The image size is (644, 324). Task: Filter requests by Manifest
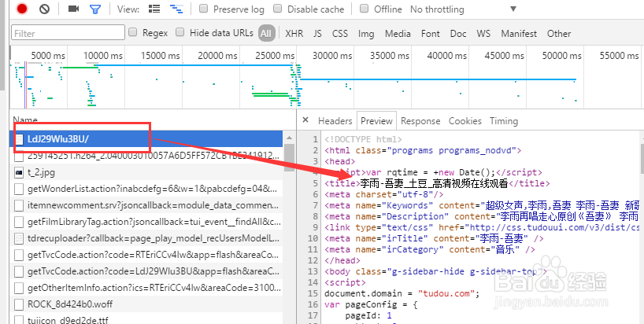[x=519, y=34]
